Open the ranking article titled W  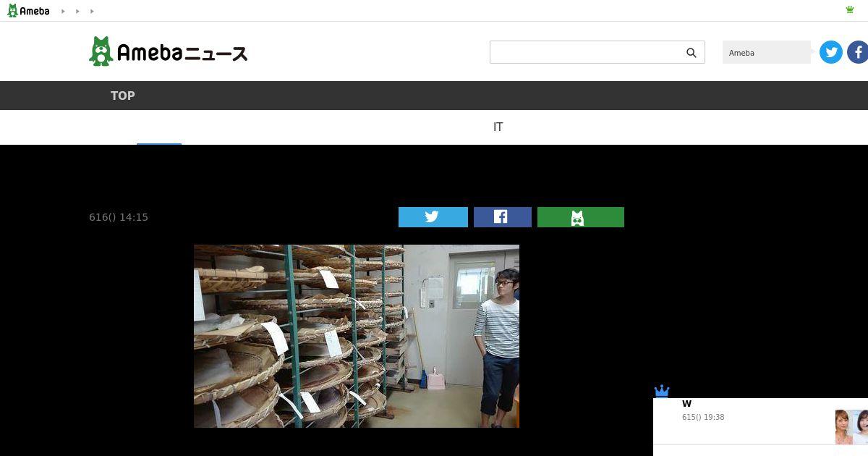click(x=686, y=404)
